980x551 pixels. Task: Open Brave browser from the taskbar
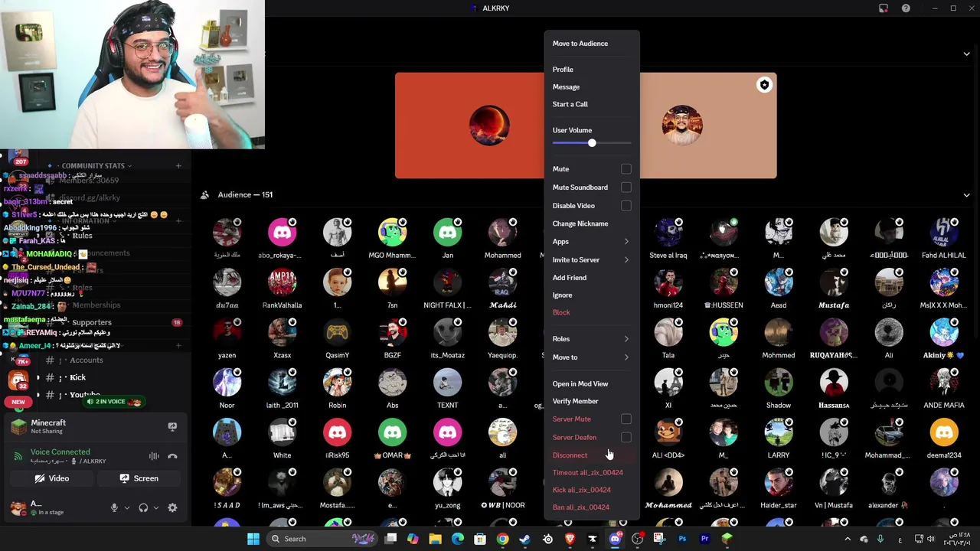[570, 539]
